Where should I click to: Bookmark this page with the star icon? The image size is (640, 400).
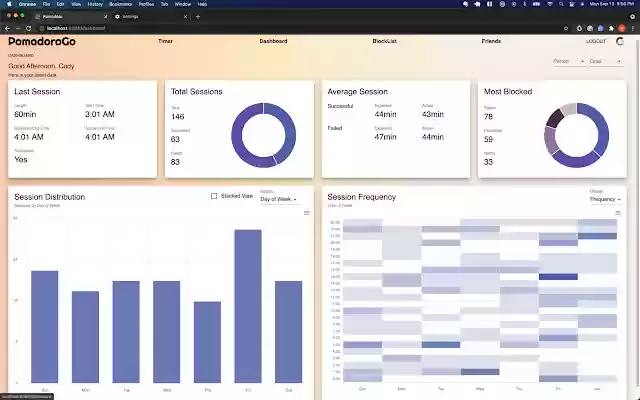(x=566, y=28)
